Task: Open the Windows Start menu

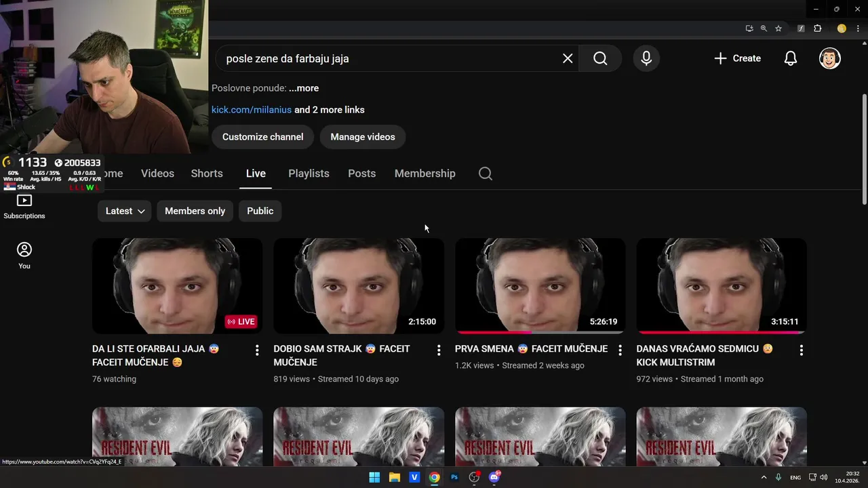Action: [374, 477]
